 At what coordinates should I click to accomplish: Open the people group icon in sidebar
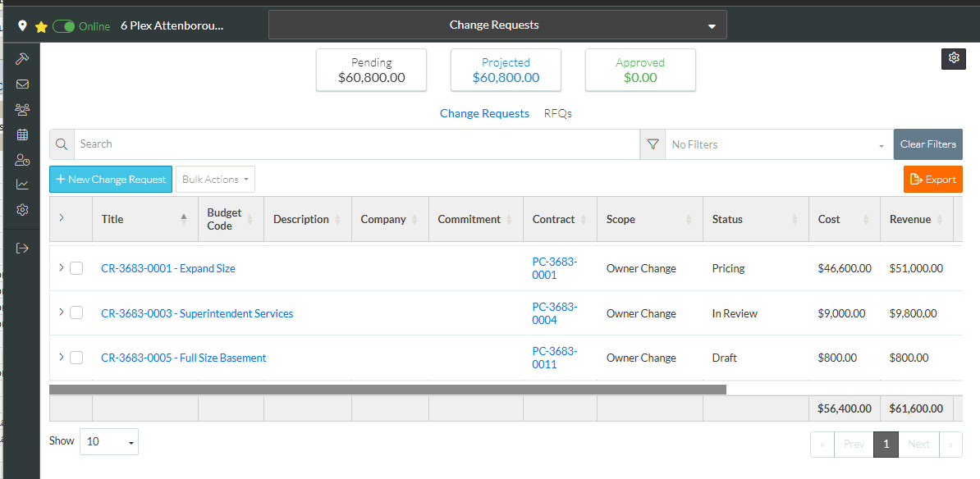[x=22, y=109]
